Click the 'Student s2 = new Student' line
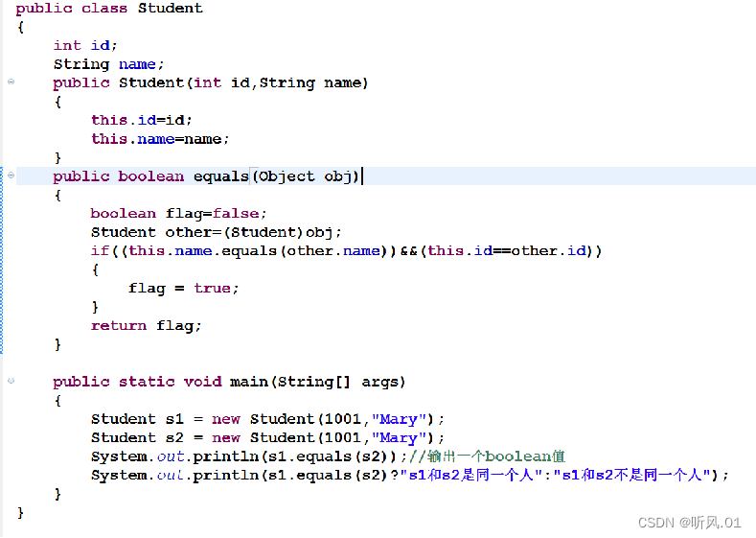 pos(267,438)
